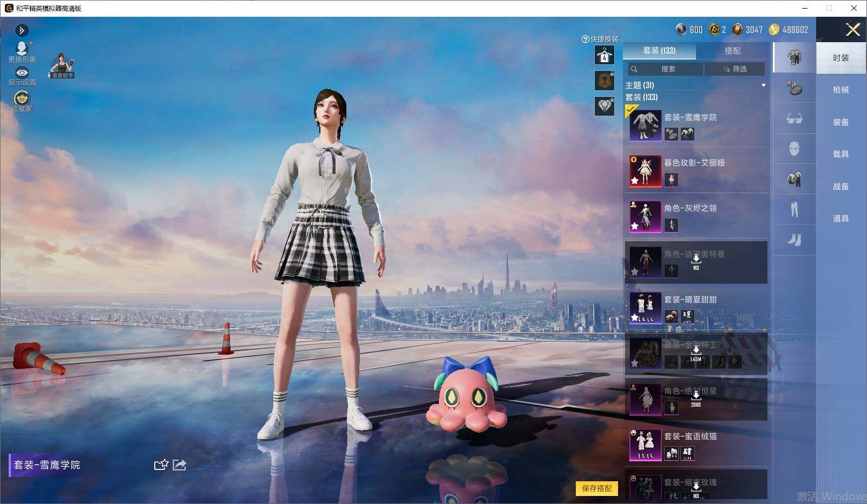Screen dimensions: 867x504
Task: Click the 套装-雪鹰学院 name label at bottom left
Action: tap(47, 465)
